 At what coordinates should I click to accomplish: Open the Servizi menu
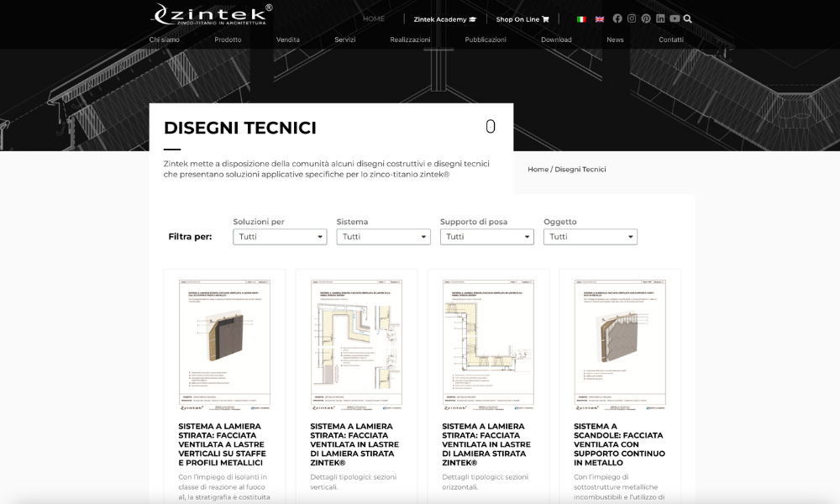pyautogui.click(x=345, y=39)
